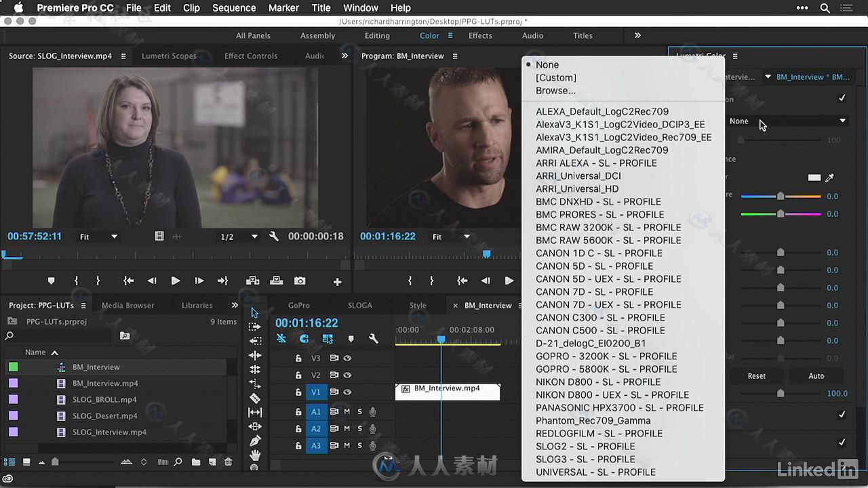Viewport: 868px width, 488px height.
Task: Toggle Linked Selection in timeline
Action: [x=328, y=339]
